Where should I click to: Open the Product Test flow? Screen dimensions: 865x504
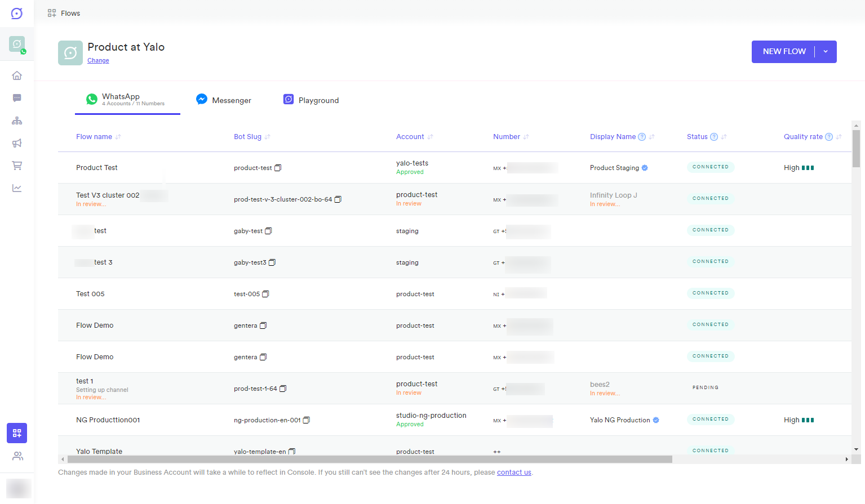point(97,168)
